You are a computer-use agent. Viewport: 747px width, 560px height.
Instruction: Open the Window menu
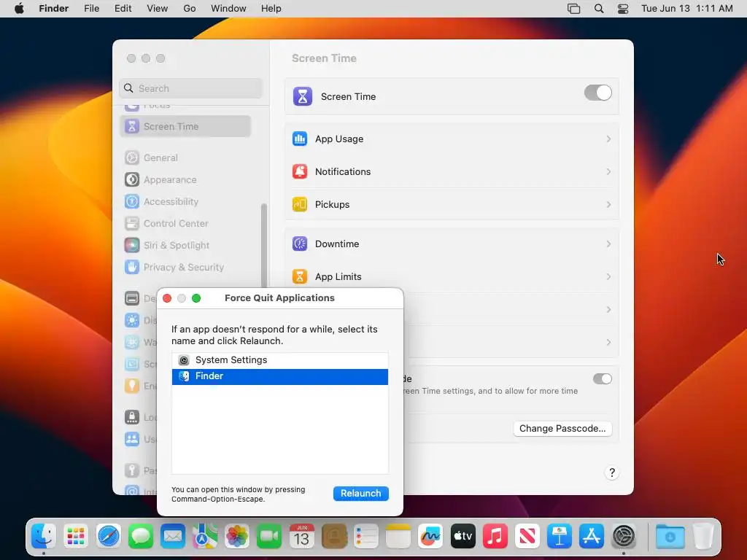pyautogui.click(x=228, y=9)
